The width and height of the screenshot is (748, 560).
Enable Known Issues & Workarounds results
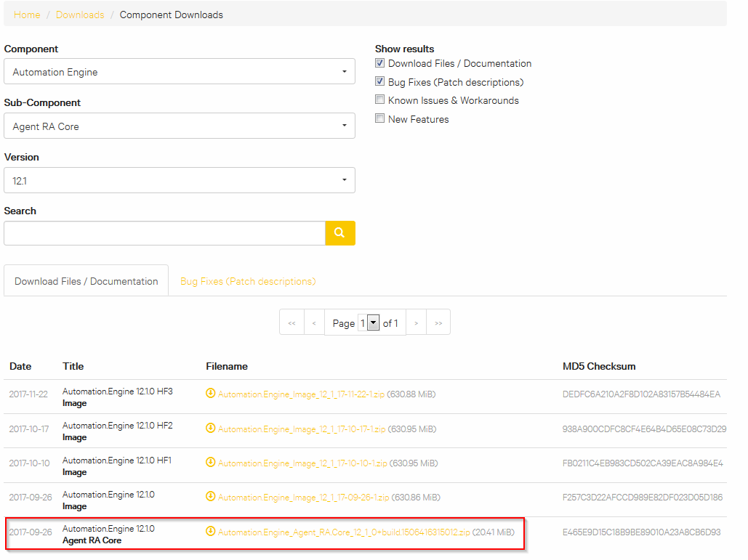click(x=379, y=100)
